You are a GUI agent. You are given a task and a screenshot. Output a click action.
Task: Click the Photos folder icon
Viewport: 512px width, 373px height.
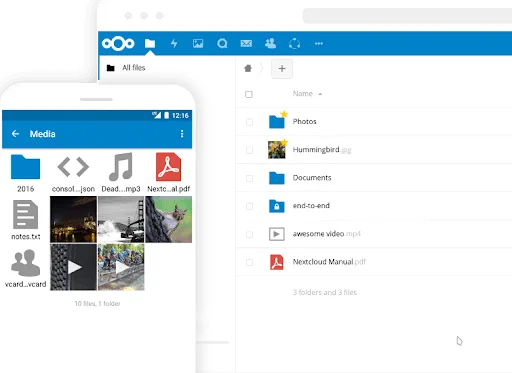point(277,121)
